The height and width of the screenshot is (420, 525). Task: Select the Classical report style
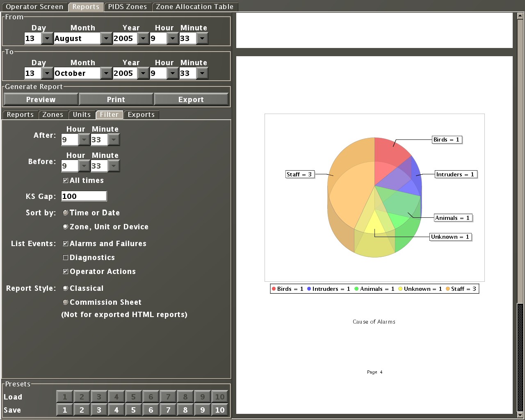coord(66,288)
